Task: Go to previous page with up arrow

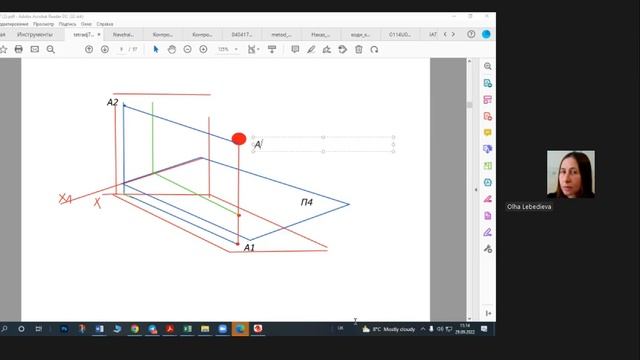Action: (x=89, y=49)
